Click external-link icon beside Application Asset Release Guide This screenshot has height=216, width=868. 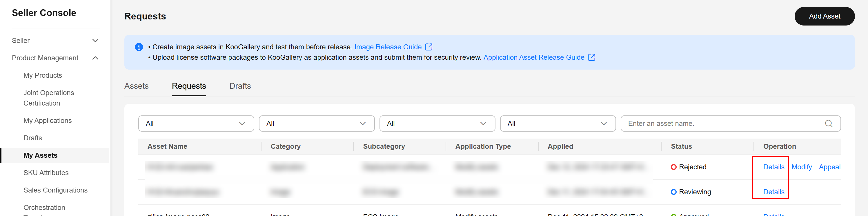coord(591,57)
